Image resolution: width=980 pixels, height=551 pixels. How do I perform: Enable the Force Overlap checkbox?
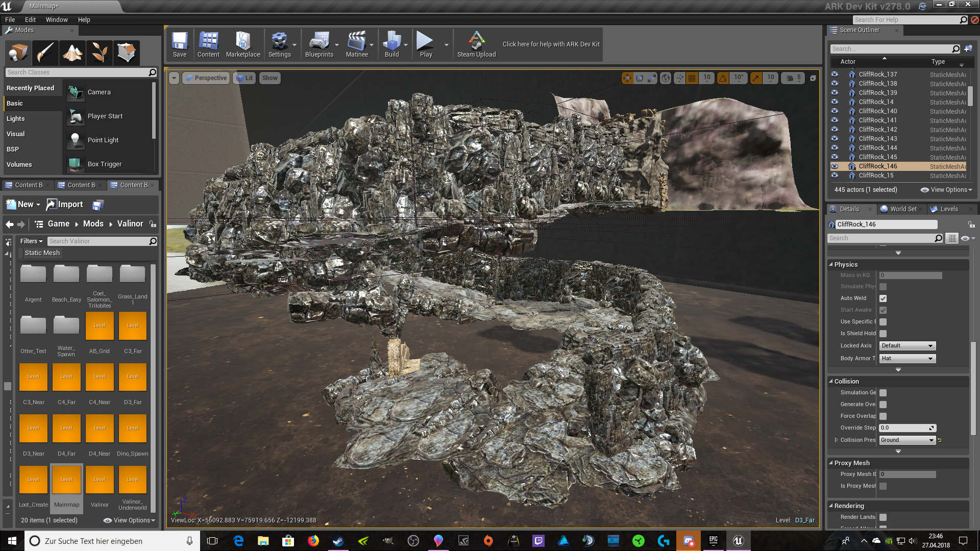click(x=883, y=416)
